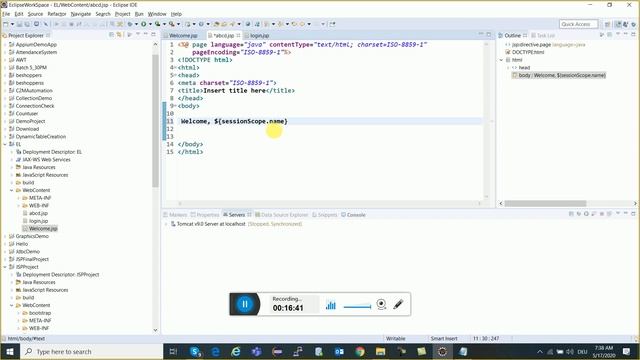
Task: Switch to the Markers tab
Action: (x=175, y=215)
